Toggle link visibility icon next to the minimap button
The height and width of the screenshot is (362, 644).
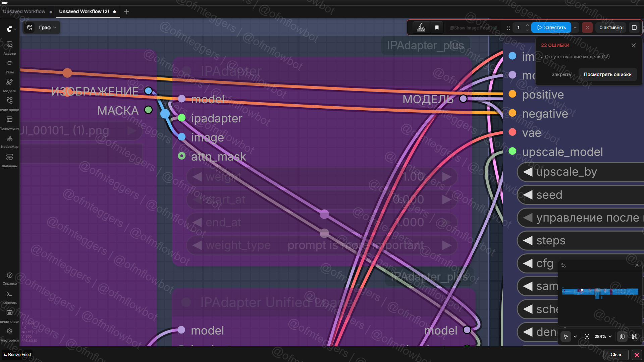point(634,337)
